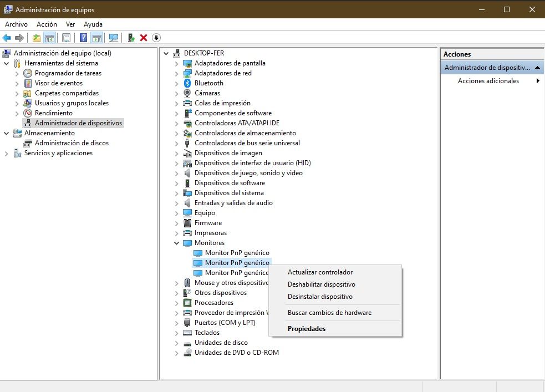Click the Cámaras webcam icon
Image resolution: width=545 pixels, height=392 pixels.
tap(187, 93)
